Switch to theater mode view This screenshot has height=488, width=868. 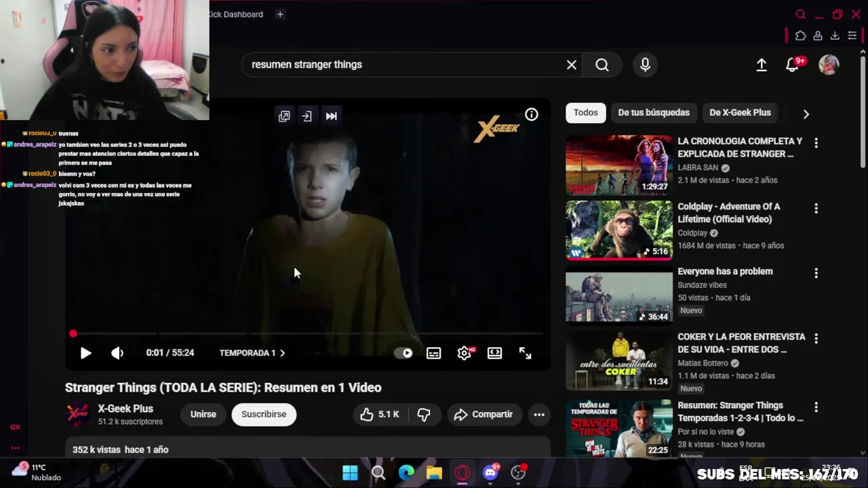[494, 353]
